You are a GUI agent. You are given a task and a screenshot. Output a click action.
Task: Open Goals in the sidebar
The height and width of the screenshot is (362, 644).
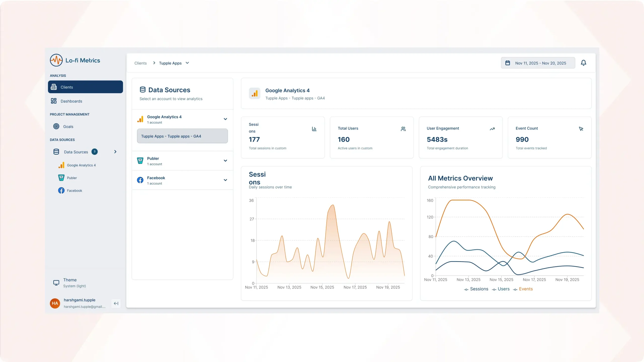[68, 126]
